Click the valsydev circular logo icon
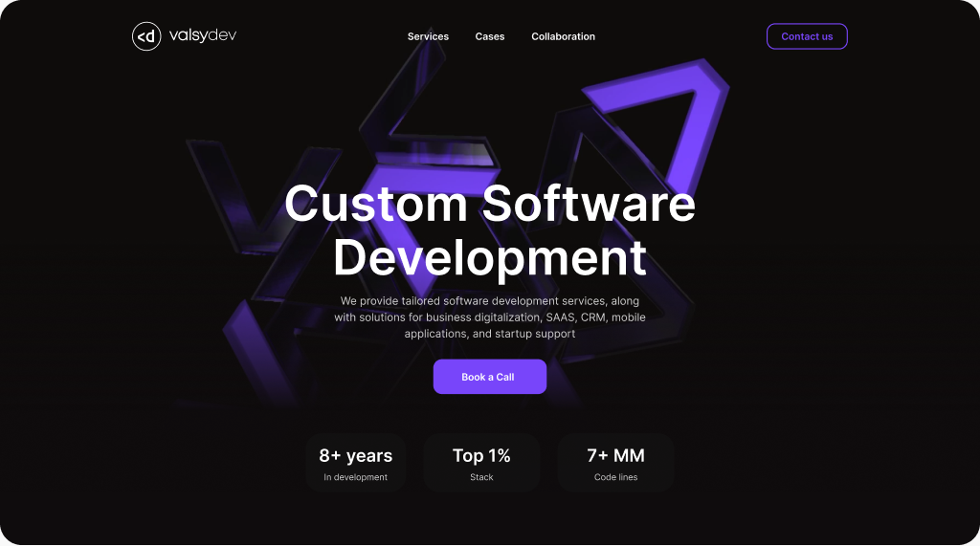 tap(146, 36)
